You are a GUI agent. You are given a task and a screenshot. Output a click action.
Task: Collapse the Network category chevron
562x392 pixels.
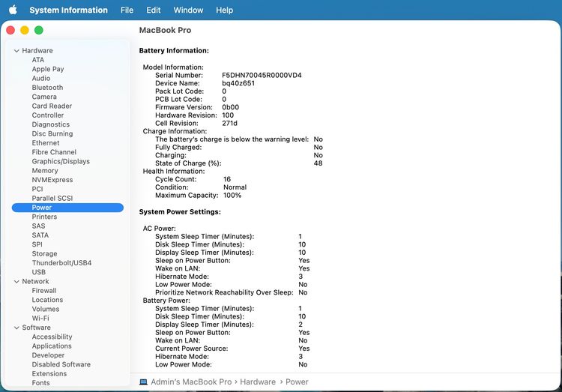tap(16, 282)
